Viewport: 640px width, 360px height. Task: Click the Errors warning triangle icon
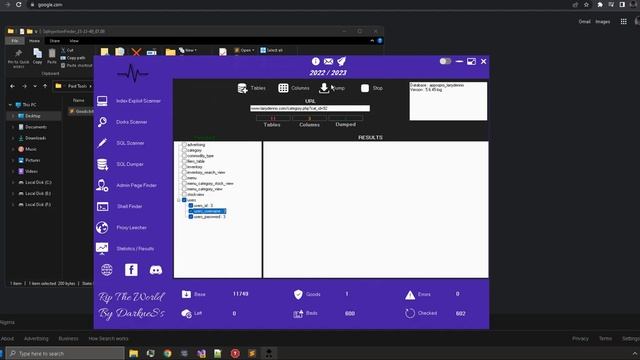click(410, 295)
